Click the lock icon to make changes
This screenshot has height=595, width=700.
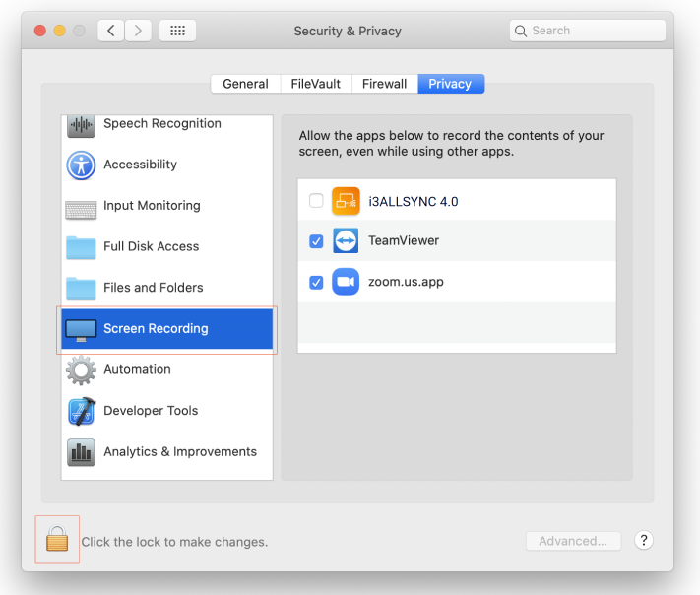(x=57, y=540)
